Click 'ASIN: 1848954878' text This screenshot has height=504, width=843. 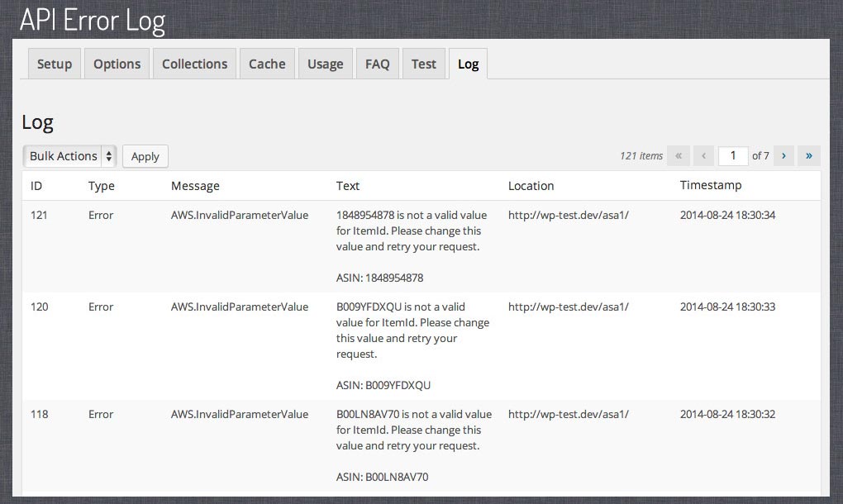379,278
